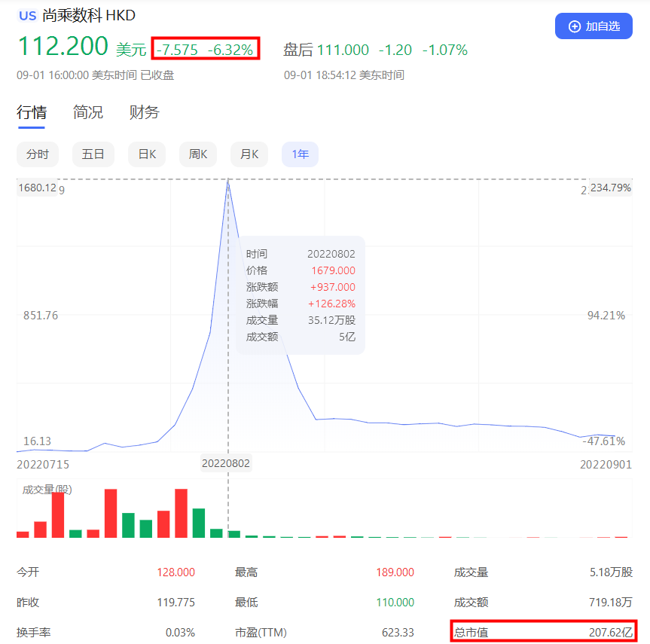
Task: Click the 成交量 value 5.18万股
Action: pos(611,572)
